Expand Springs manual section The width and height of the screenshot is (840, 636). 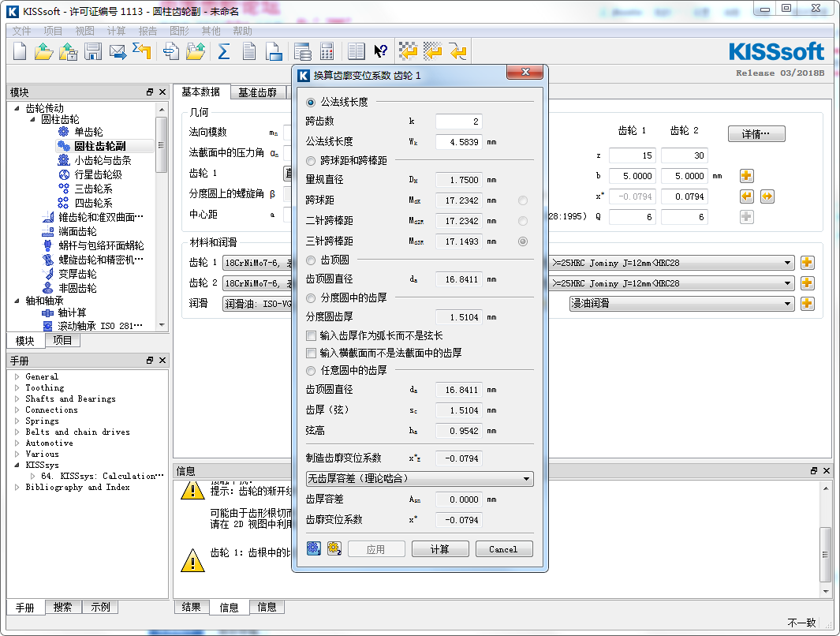click(x=17, y=421)
